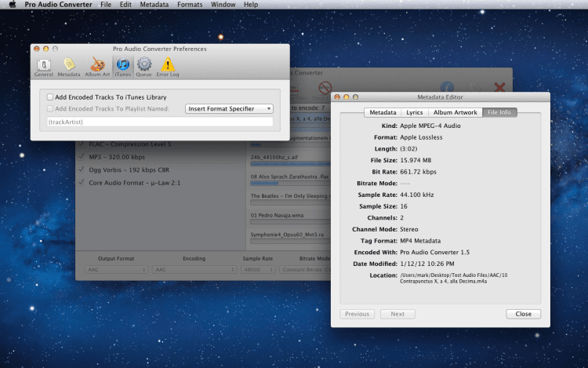The height and width of the screenshot is (368, 588).
Task: Expand the Output Format AAC dropdown
Action: coord(114,269)
